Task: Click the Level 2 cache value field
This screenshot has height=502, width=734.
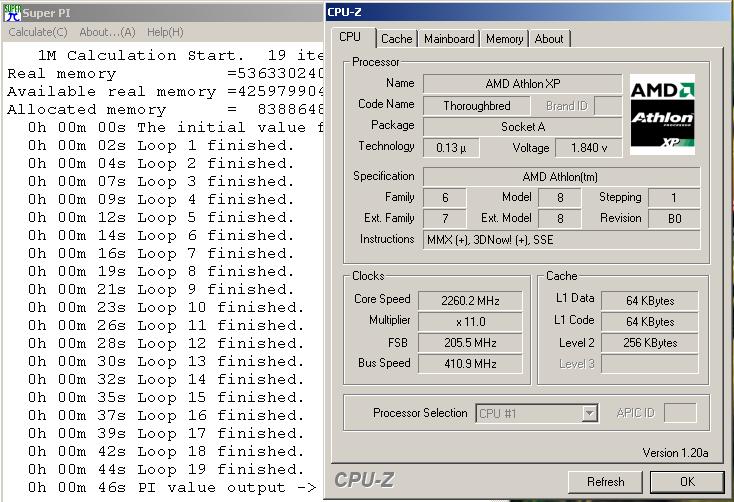Action: pyautogui.click(x=650, y=343)
